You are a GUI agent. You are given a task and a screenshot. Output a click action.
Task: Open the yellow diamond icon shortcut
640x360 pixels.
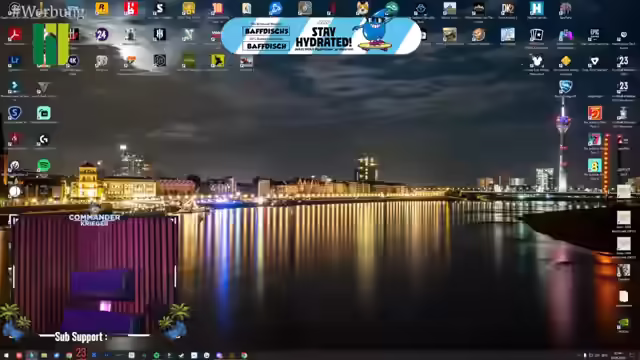[565, 61]
